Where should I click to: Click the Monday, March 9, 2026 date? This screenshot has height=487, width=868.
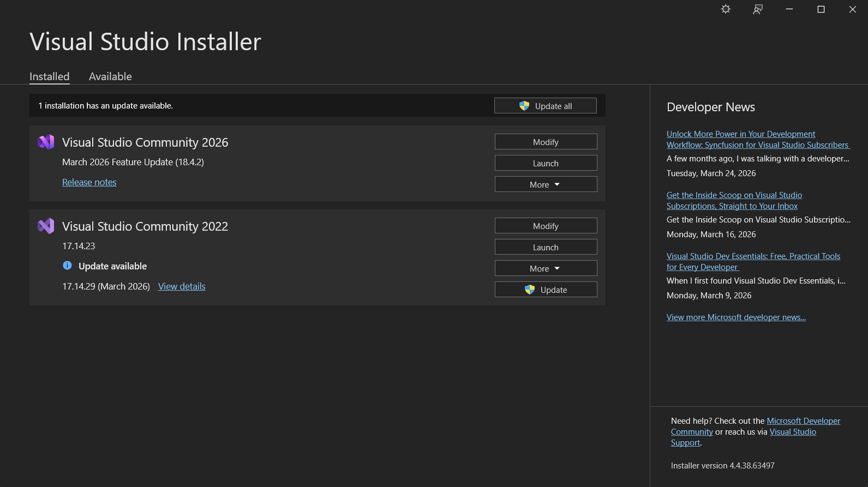(x=709, y=296)
